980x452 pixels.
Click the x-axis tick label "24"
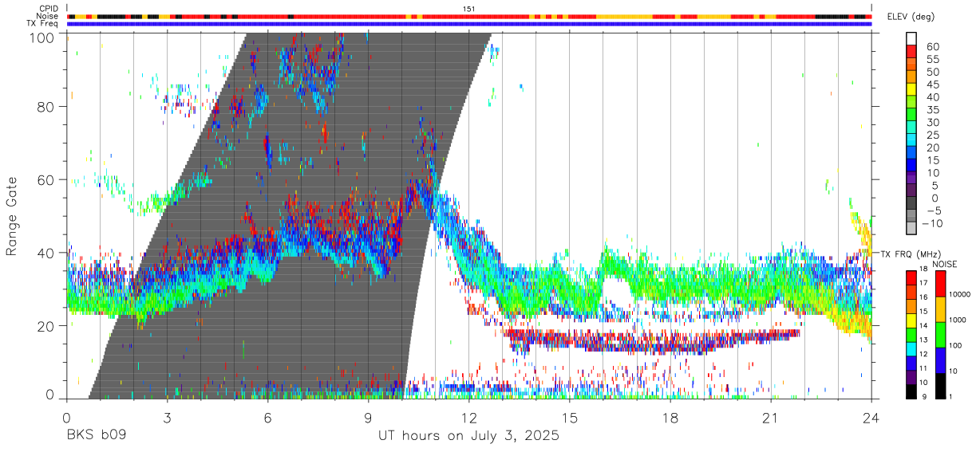(871, 418)
